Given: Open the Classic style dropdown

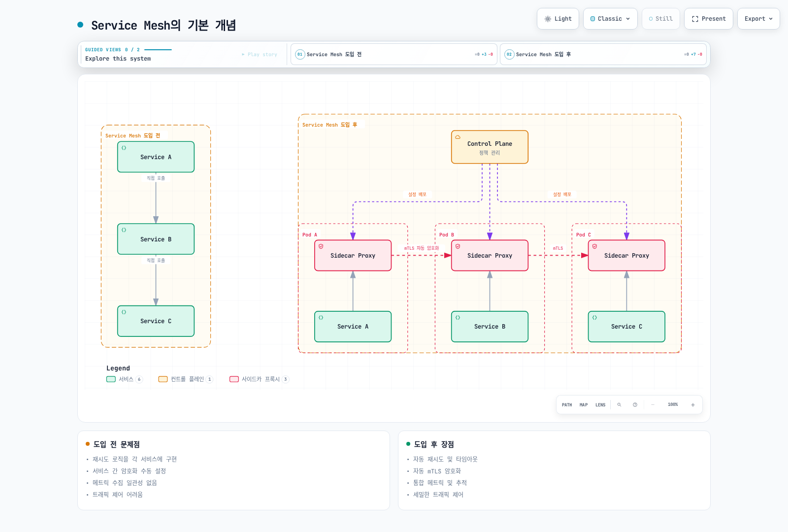Looking at the screenshot, I should pos(610,19).
